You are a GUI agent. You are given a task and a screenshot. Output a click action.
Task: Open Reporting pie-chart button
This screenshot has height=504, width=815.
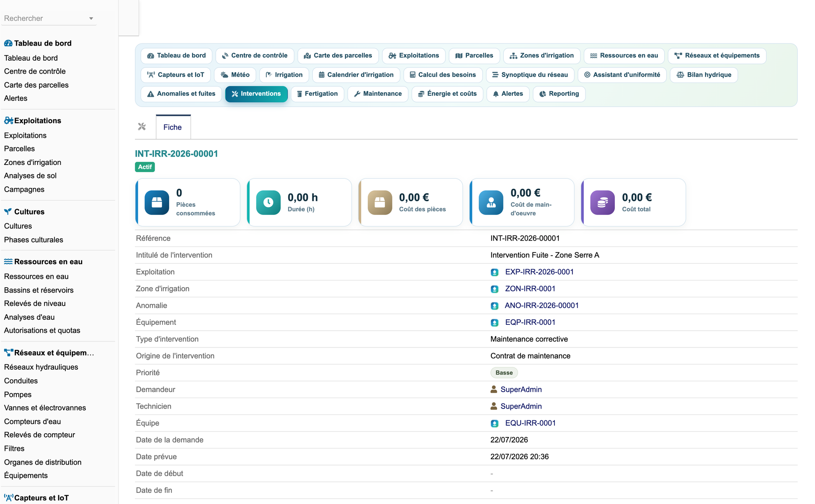[559, 94]
